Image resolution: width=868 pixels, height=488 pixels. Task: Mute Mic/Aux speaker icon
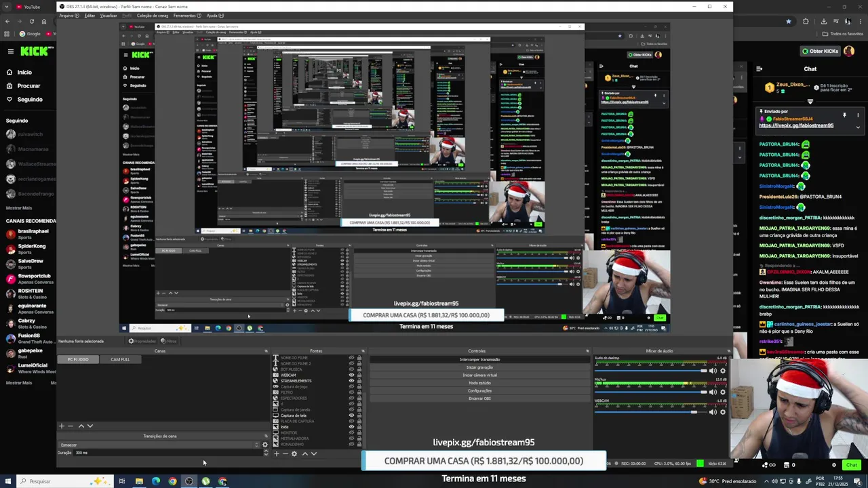pyautogui.click(x=713, y=392)
